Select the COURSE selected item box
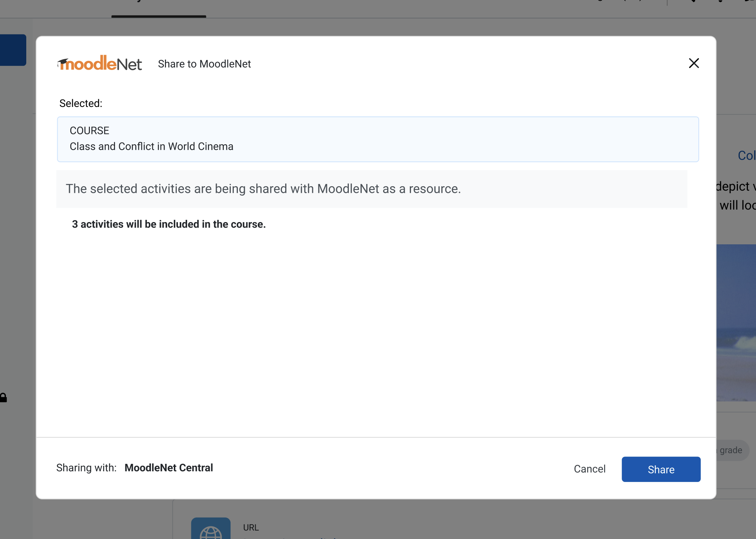This screenshot has width=756, height=539. [x=378, y=139]
